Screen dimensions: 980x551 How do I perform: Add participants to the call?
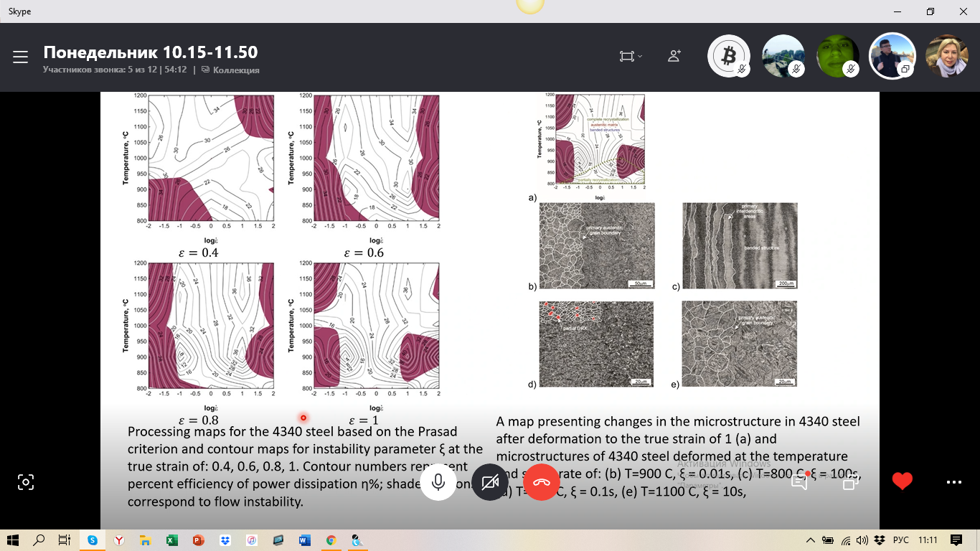click(674, 56)
